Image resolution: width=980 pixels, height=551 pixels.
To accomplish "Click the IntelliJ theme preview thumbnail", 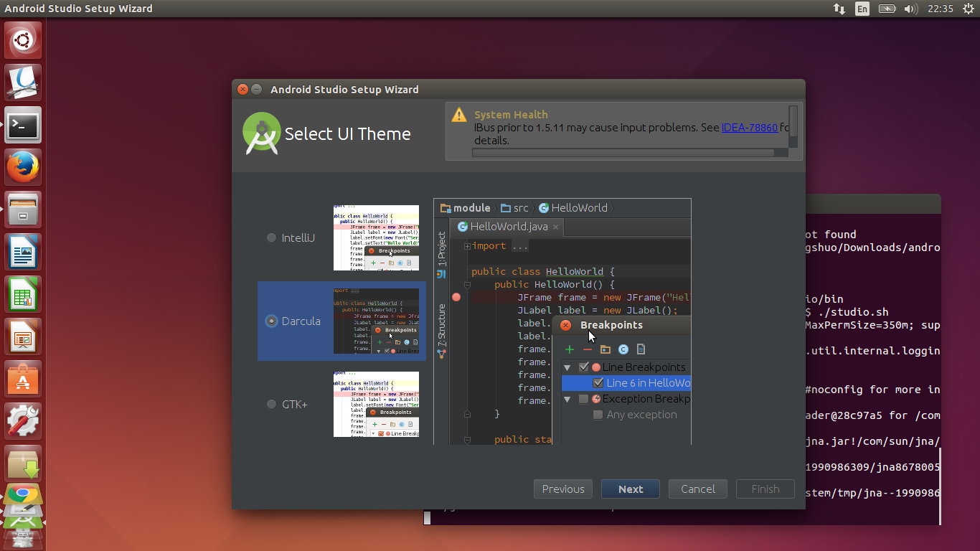I will pyautogui.click(x=376, y=237).
